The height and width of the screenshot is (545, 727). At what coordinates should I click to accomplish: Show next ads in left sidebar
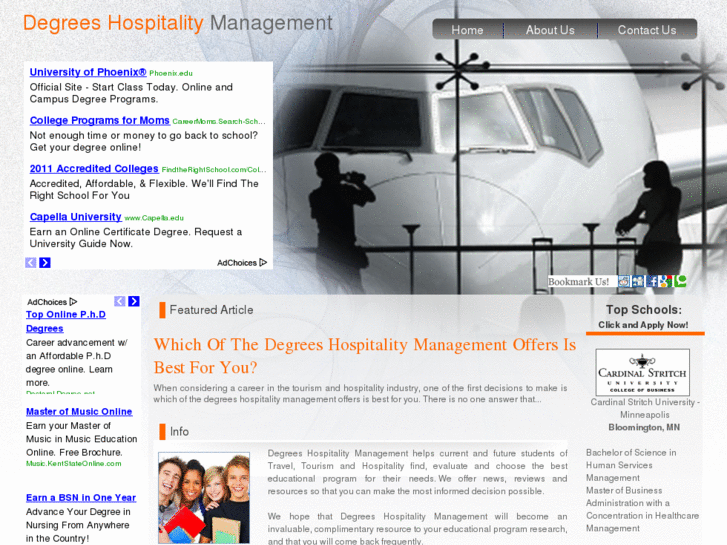point(134,301)
